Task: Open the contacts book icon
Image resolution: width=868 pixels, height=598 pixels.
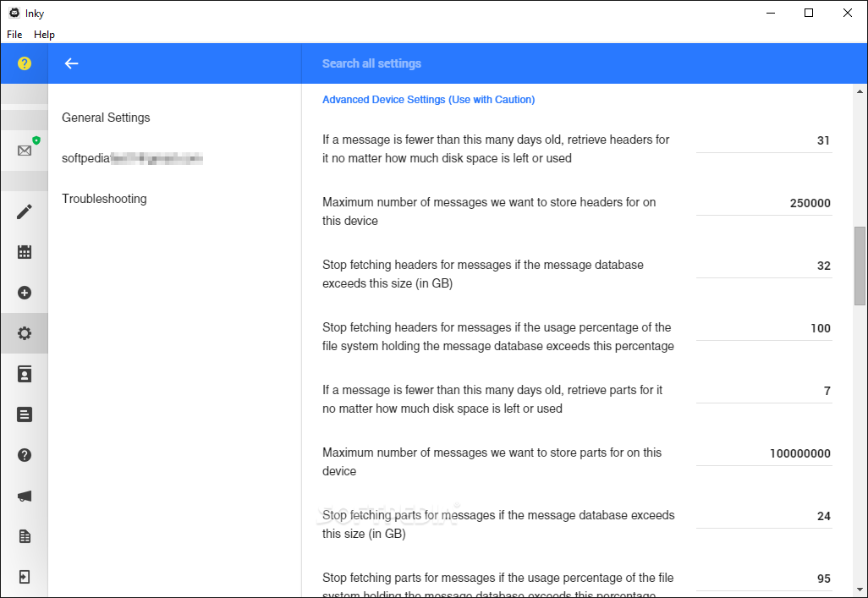Action: [x=25, y=374]
